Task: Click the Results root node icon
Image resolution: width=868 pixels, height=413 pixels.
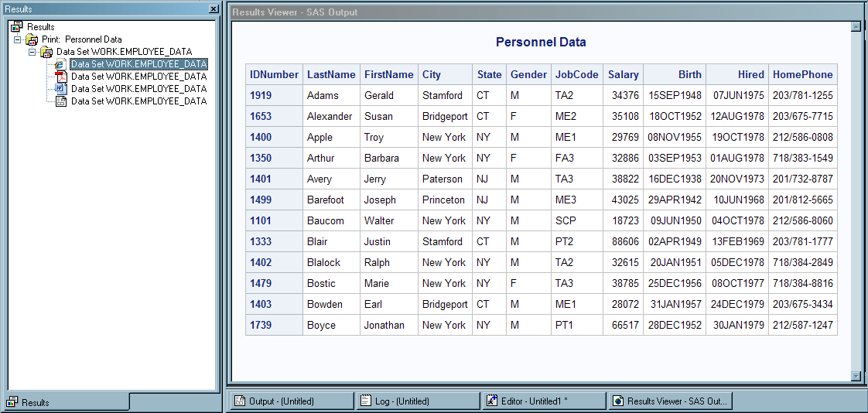Action: pos(16,26)
